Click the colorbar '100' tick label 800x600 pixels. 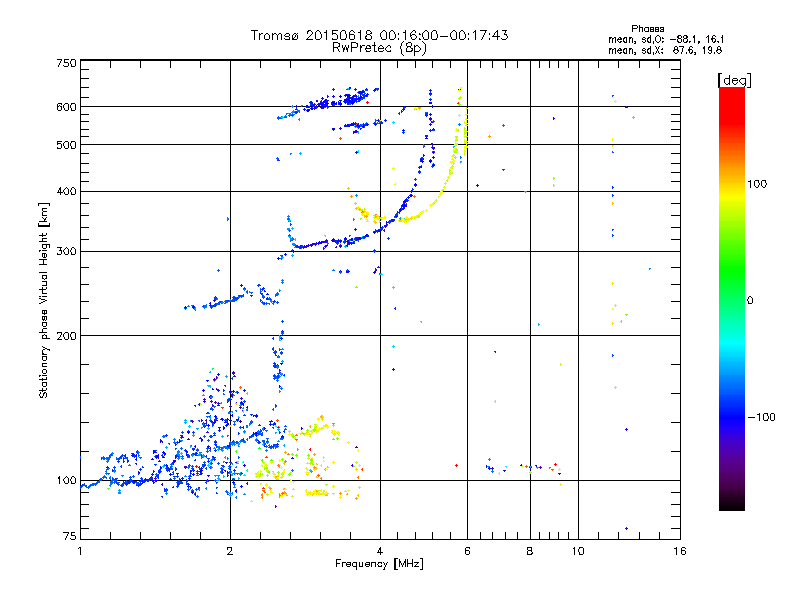pos(757,184)
